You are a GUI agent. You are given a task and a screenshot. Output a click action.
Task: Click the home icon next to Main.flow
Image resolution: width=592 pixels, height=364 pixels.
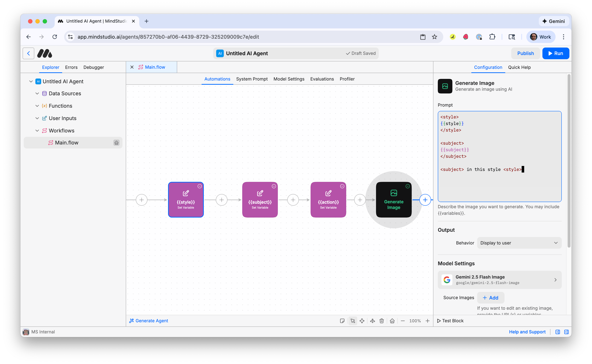click(x=117, y=142)
